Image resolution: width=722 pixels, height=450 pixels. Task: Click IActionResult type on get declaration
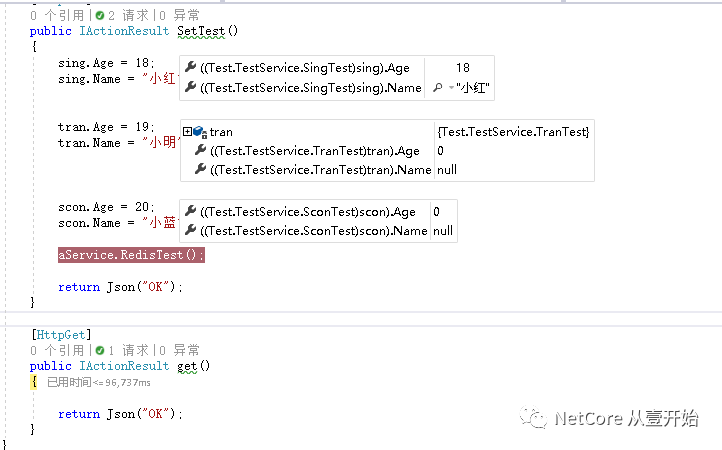tap(124, 366)
